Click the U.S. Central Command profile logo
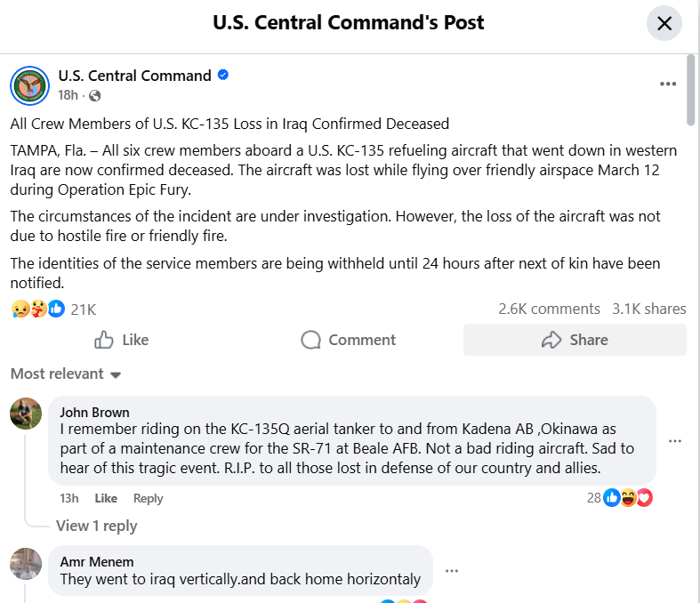 tap(29, 85)
